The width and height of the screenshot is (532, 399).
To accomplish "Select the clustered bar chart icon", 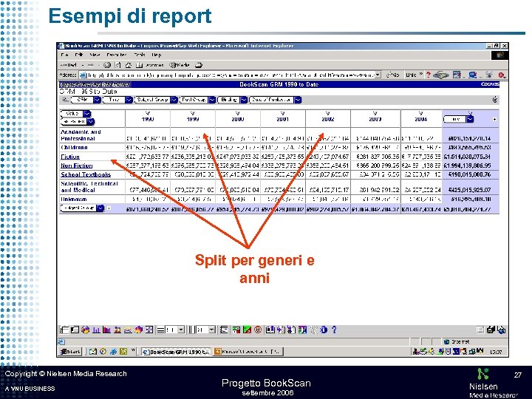I will coord(106,330).
